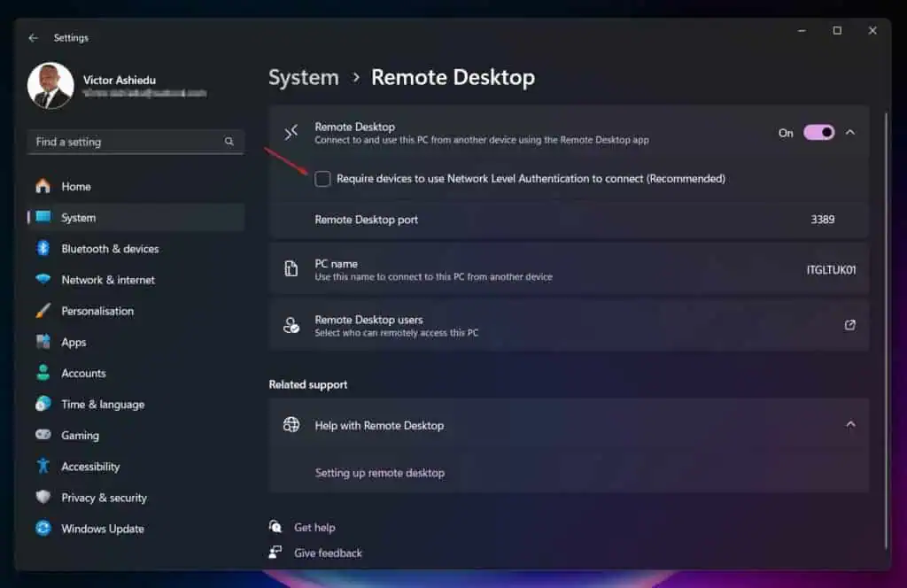Viewport: 907px width, 588px height.
Task: Click the Windows Update refresh icon
Action: click(x=43, y=529)
